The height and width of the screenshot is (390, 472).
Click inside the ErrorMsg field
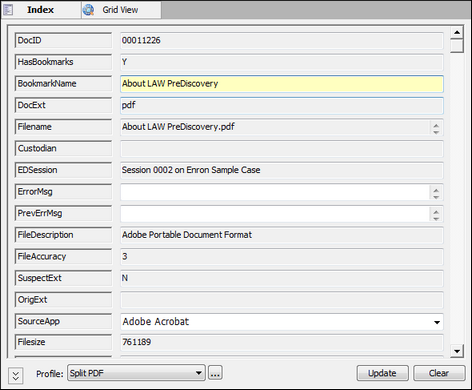pos(275,192)
